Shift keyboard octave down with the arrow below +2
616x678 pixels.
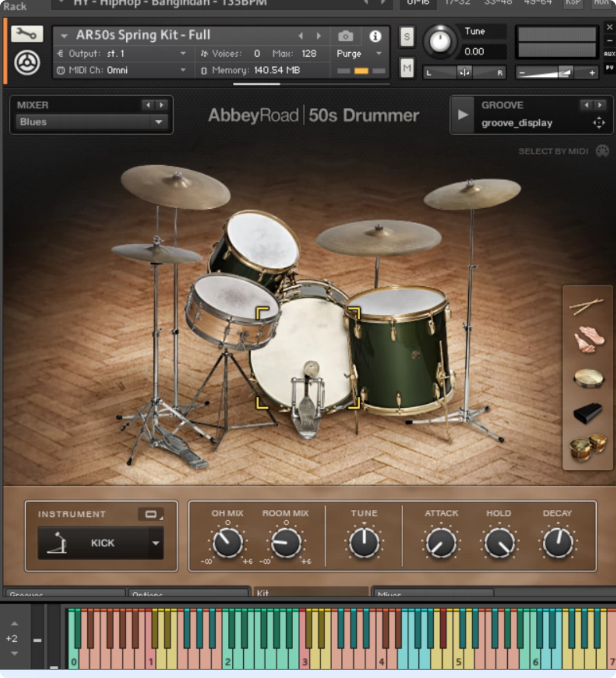point(14,653)
